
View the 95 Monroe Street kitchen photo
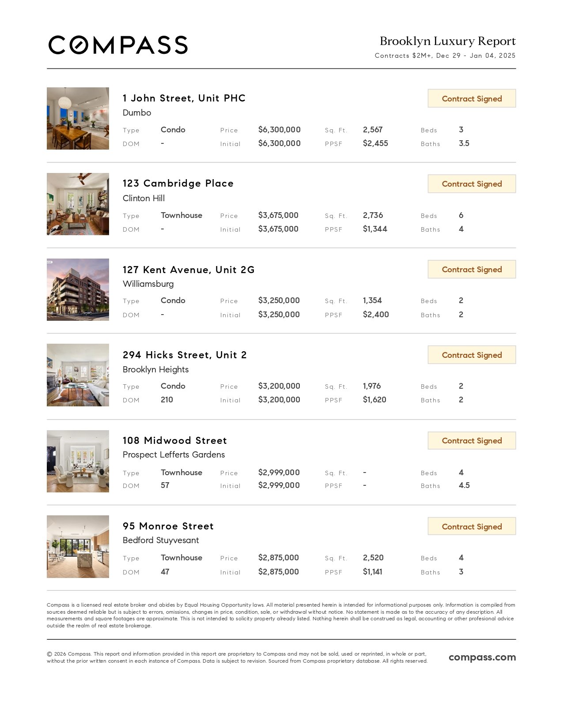[78, 547]
